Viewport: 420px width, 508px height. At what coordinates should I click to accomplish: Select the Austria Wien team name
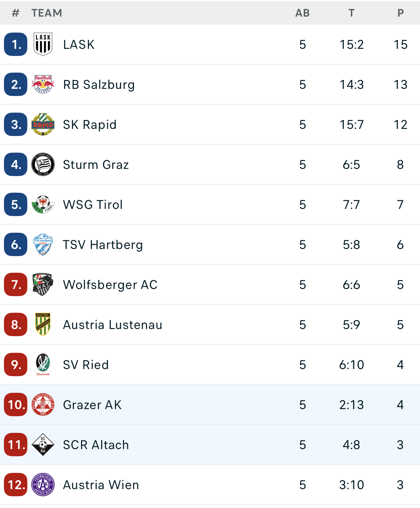pos(101,485)
